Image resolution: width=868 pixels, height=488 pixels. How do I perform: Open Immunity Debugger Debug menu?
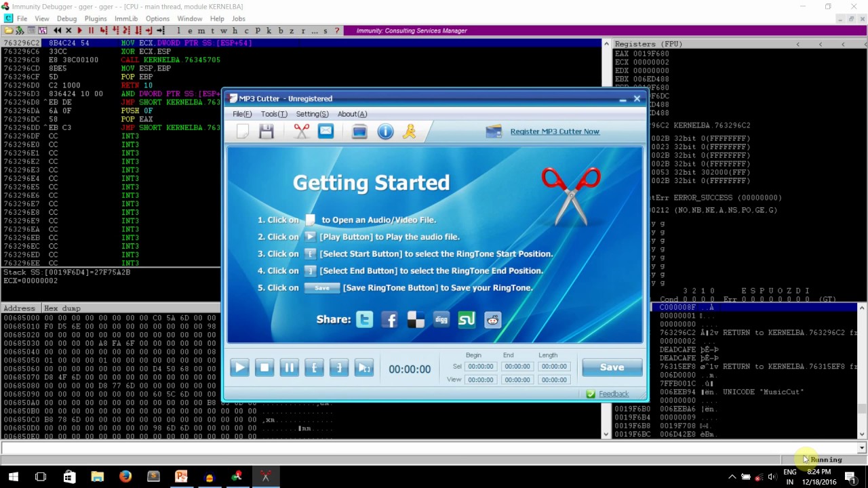(66, 18)
